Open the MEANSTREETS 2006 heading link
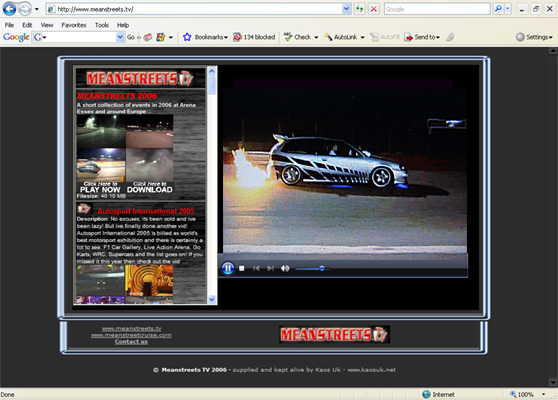Image resolution: width=558 pixels, height=400 pixels. pyautogui.click(x=117, y=96)
